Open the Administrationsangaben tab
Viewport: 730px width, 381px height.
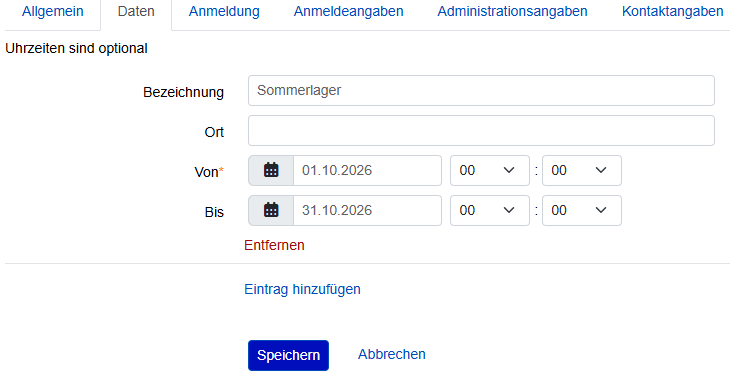coord(512,12)
